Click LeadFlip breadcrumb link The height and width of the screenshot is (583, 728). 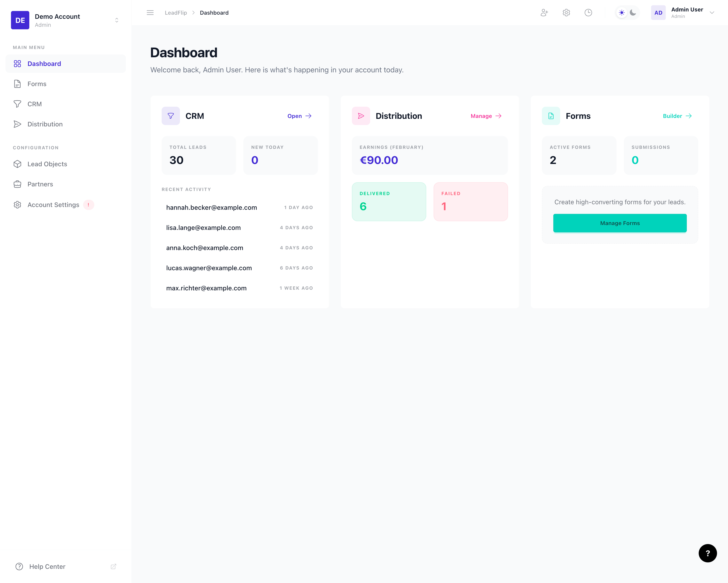coord(176,13)
